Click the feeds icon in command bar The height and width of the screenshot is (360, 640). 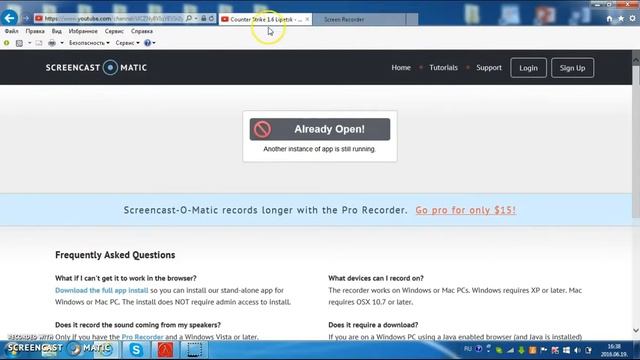19,43
